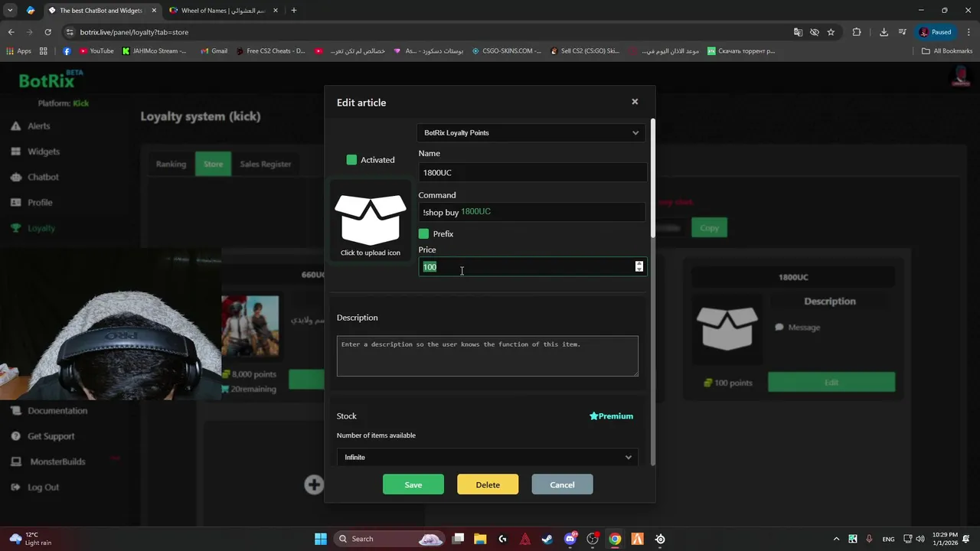Viewport: 980px width, 551px height.
Task: Open Chatbot in the sidebar
Action: (x=43, y=177)
